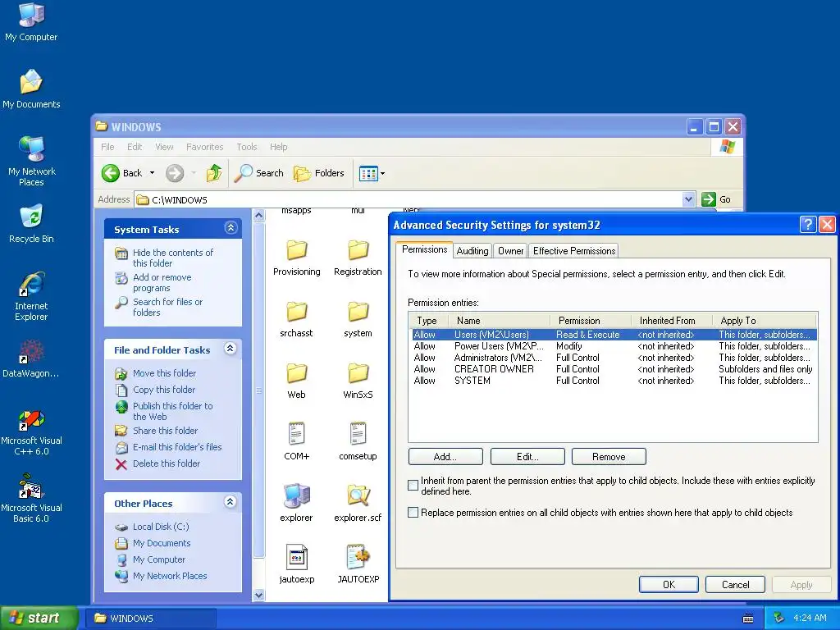Enable Replace permission entries on child objects
The image size is (840, 630).
pos(413,512)
